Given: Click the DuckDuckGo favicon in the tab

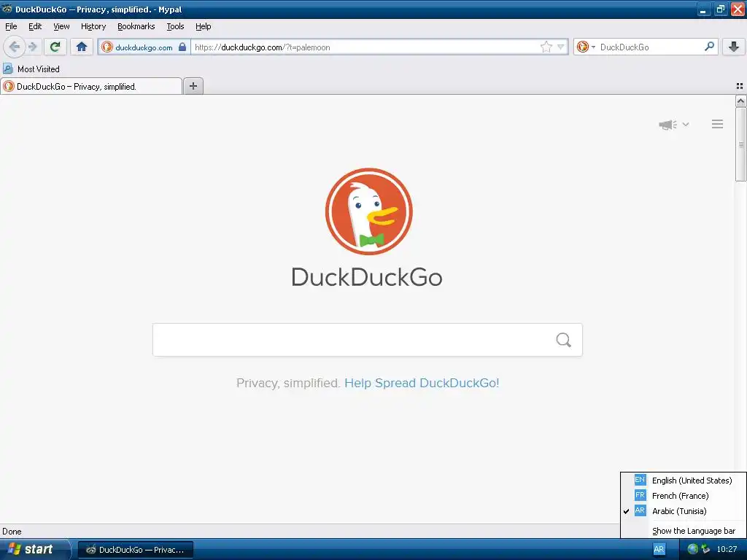Looking at the screenshot, I should point(9,86).
